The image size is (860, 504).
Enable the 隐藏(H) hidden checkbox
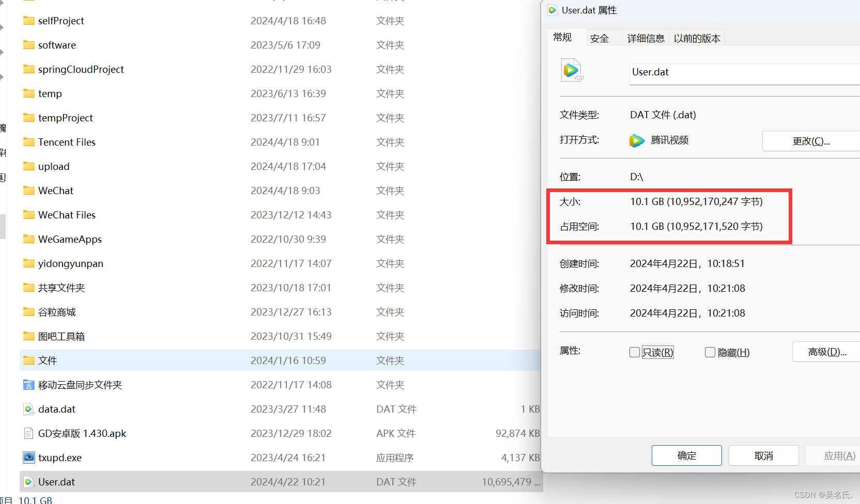[x=710, y=352]
